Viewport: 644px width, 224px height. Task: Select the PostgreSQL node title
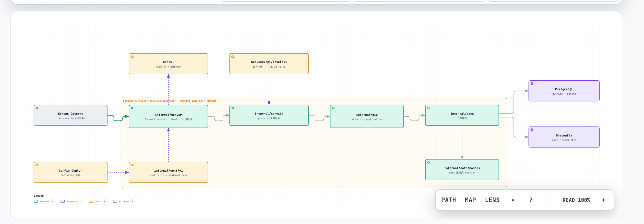(564, 89)
